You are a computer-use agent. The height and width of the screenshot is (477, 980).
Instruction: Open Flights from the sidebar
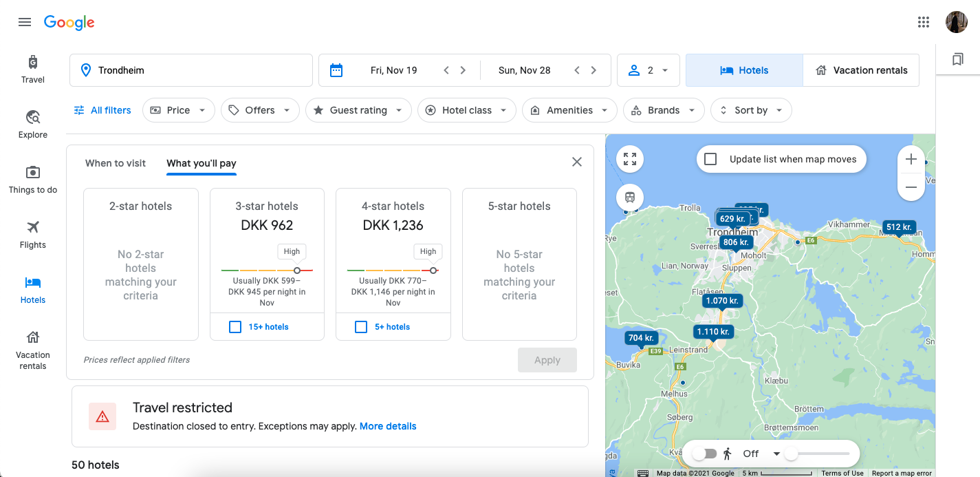click(x=33, y=227)
